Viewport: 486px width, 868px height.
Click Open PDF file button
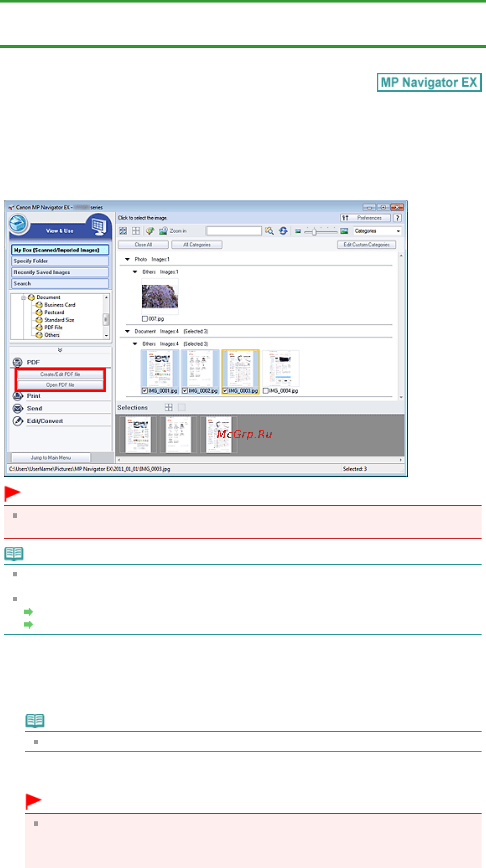point(60,385)
